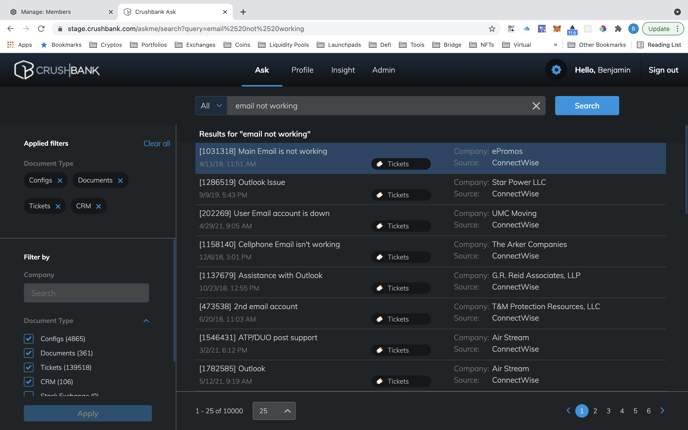Open the Chrome profile avatar B
The image size is (688, 430).
pos(633,29)
